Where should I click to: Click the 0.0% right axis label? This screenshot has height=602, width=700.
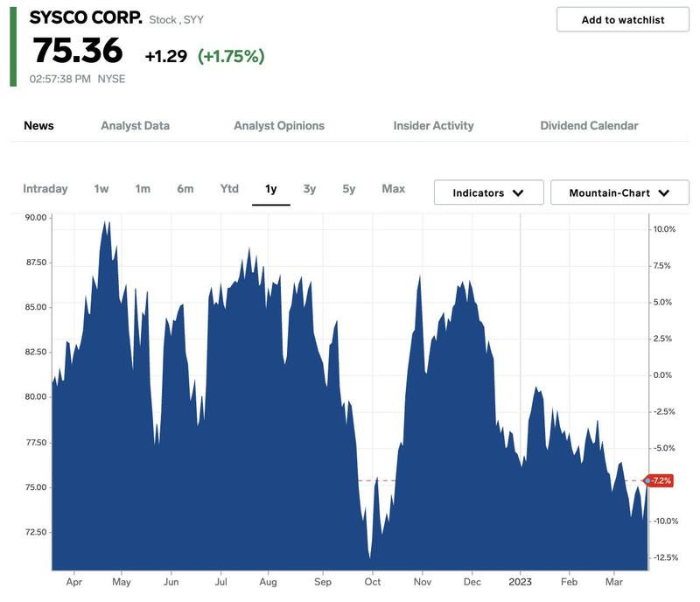[x=662, y=375]
